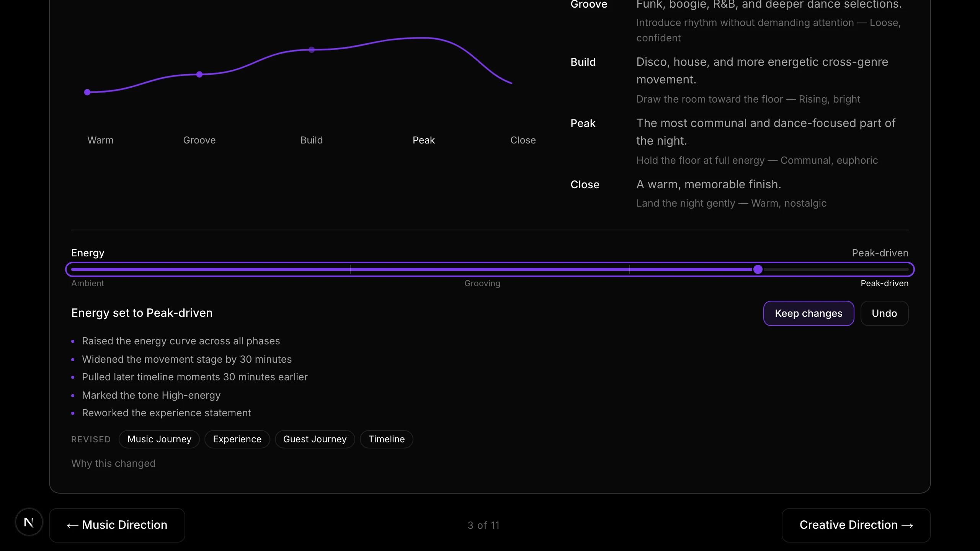Click 'Draw the room toward the floor' line
Screen dimensions: 980x551
pos(748,99)
